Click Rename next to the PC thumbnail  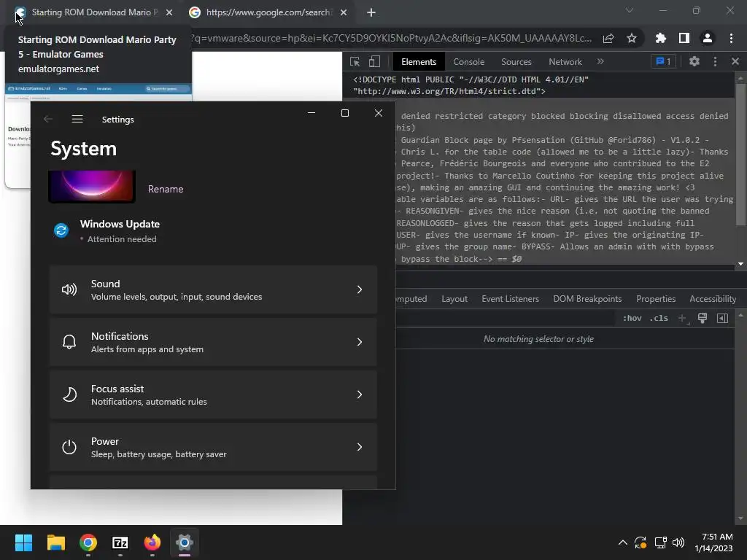click(x=166, y=189)
